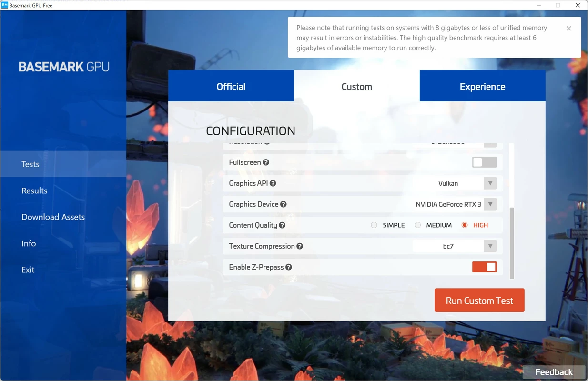The height and width of the screenshot is (381, 588).
Task: Open the partially visible Resolution dropdown arrow
Action: tap(490, 144)
